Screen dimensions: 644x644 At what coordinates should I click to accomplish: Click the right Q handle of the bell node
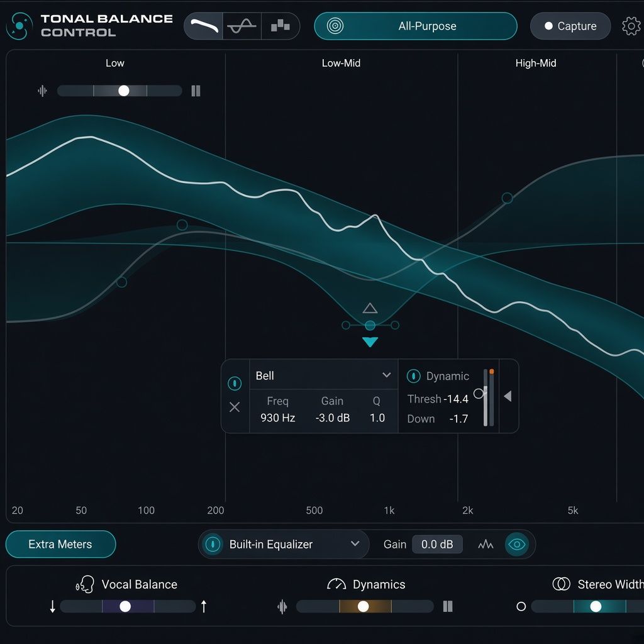click(395, 325)
